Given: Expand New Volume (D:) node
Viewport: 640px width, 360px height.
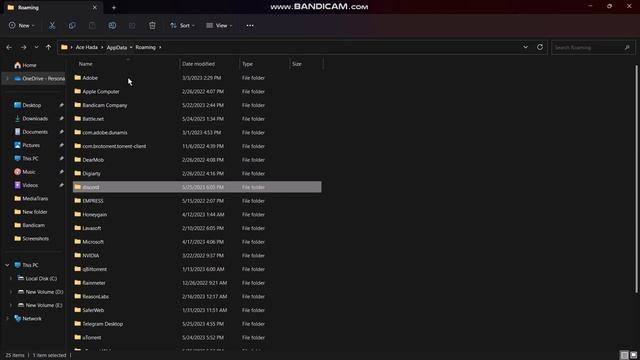Looking at the screenshot, I should click(x=11, y=292).
